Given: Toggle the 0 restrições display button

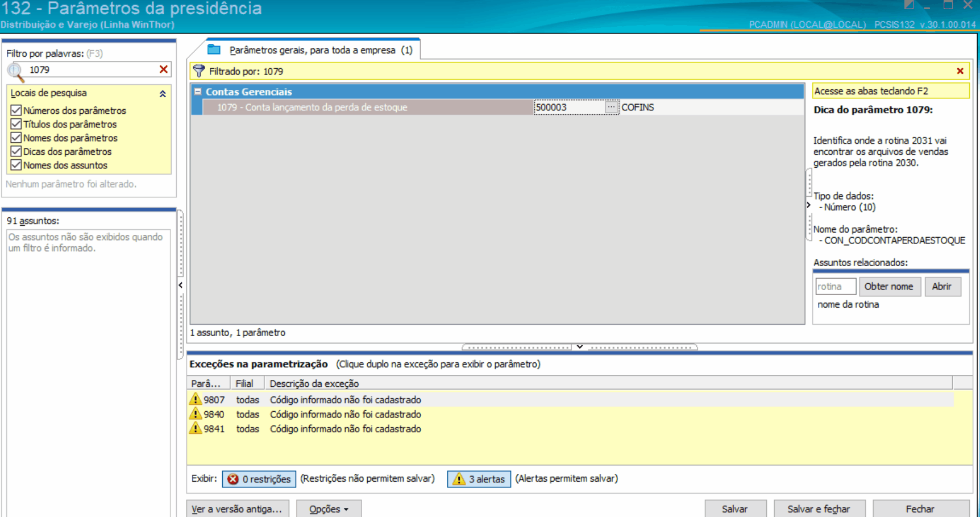Looking at the screenshot, I should [x=259, y=479].
